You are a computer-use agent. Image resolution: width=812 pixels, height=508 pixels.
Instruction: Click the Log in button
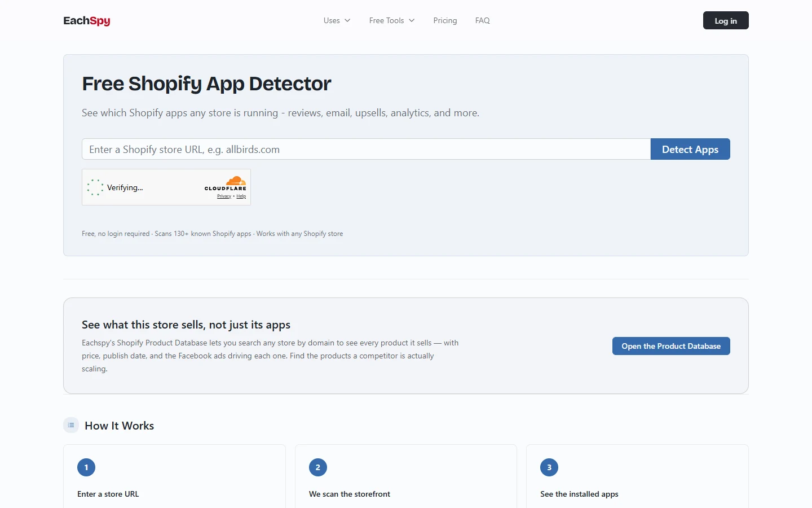pyautogui.click(x=726, y=20)
